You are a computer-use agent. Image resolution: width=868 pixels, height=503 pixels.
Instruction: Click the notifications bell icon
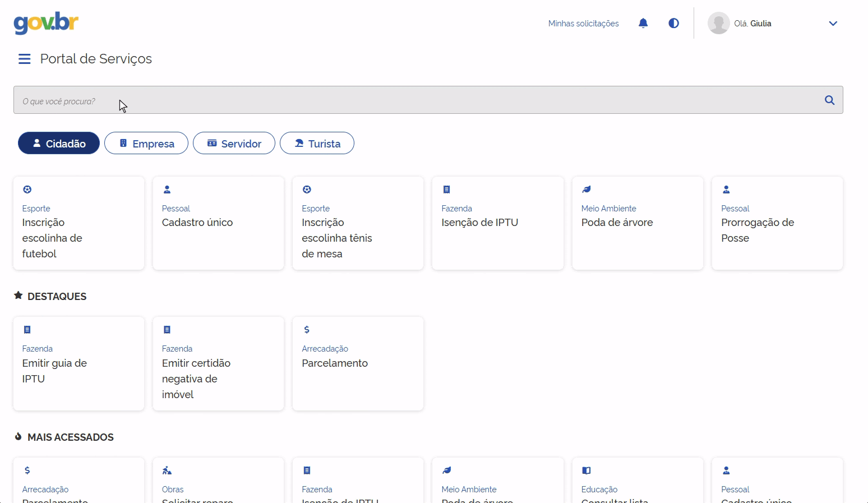643,23
